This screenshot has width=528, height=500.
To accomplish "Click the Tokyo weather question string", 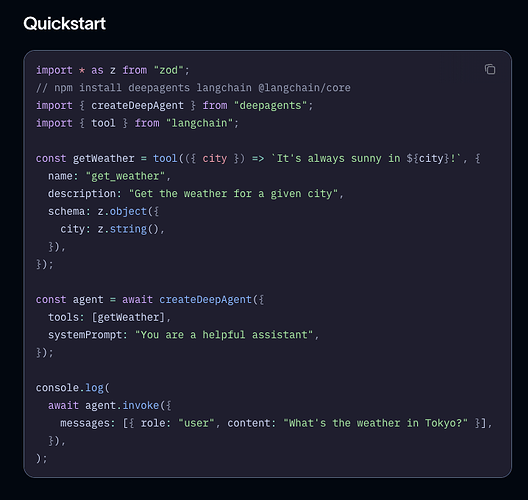I will pos(375,423).
